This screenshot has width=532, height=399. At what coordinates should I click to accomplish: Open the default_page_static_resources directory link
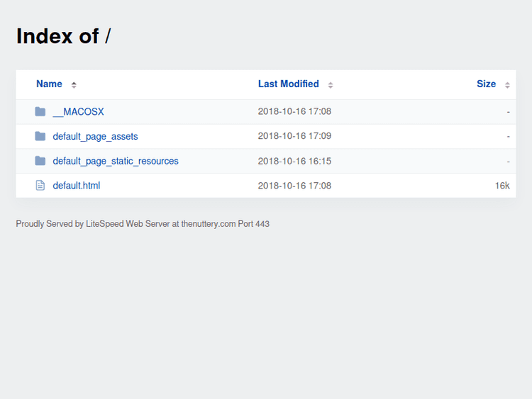click(116, 161)
